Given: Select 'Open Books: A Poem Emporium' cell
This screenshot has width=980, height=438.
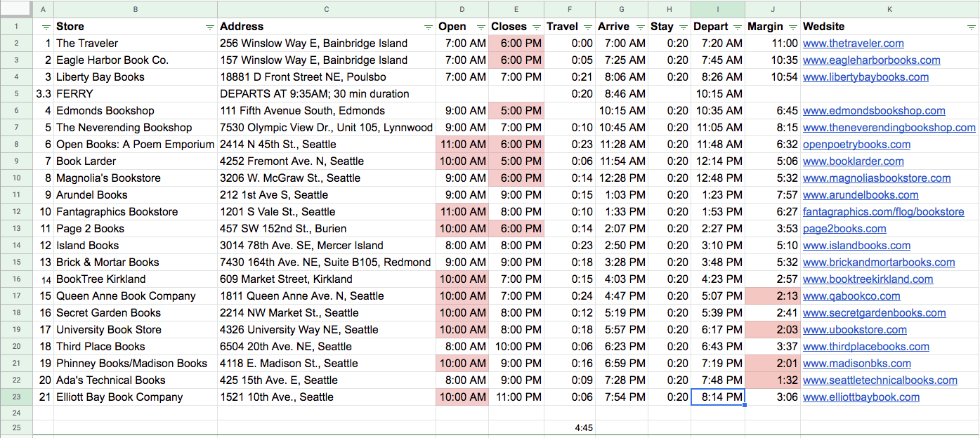Looking at the screenshot, I should point(136,145).
